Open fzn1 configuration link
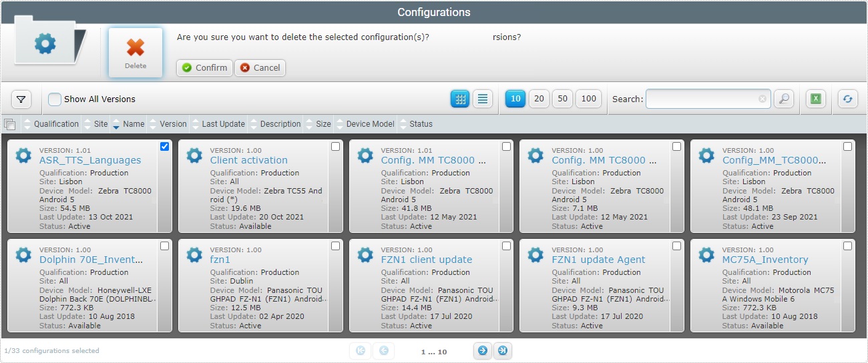 pos(220,260)
